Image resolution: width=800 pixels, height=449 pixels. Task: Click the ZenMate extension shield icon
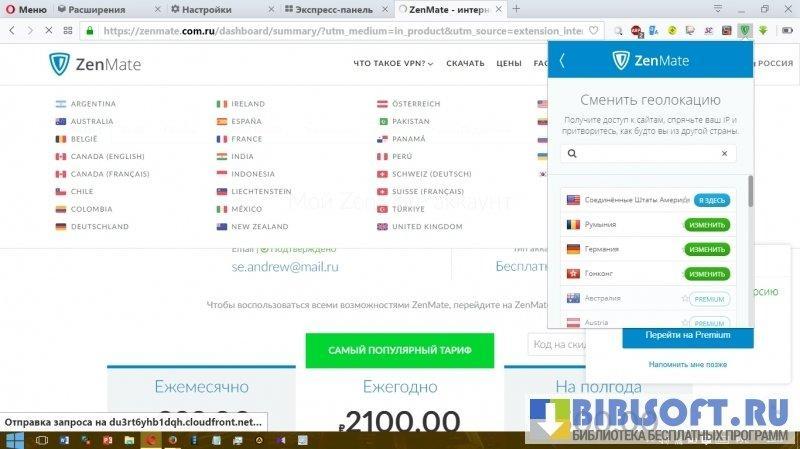(745, 31)
